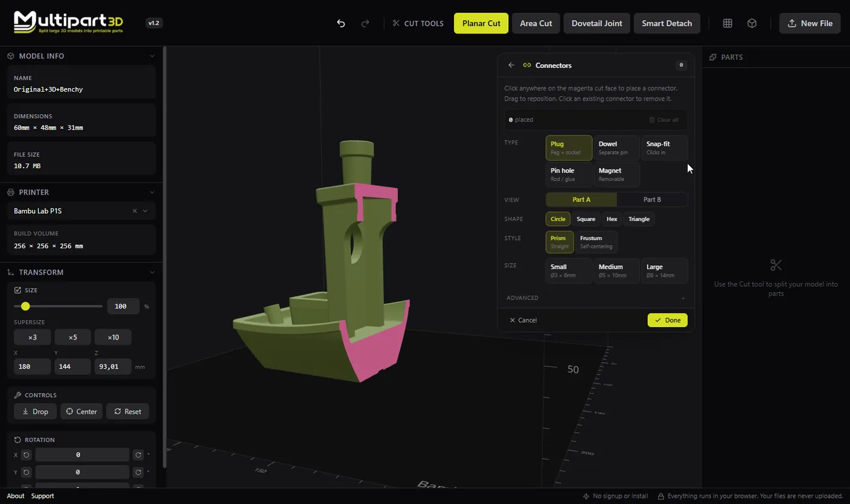
Task: Go back using Connectors panel arrow
Action: (x=511, y=65)
